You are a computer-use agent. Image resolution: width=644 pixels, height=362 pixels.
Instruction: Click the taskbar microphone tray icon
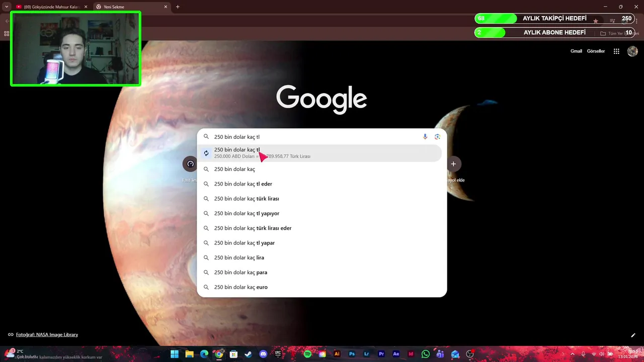583,354
